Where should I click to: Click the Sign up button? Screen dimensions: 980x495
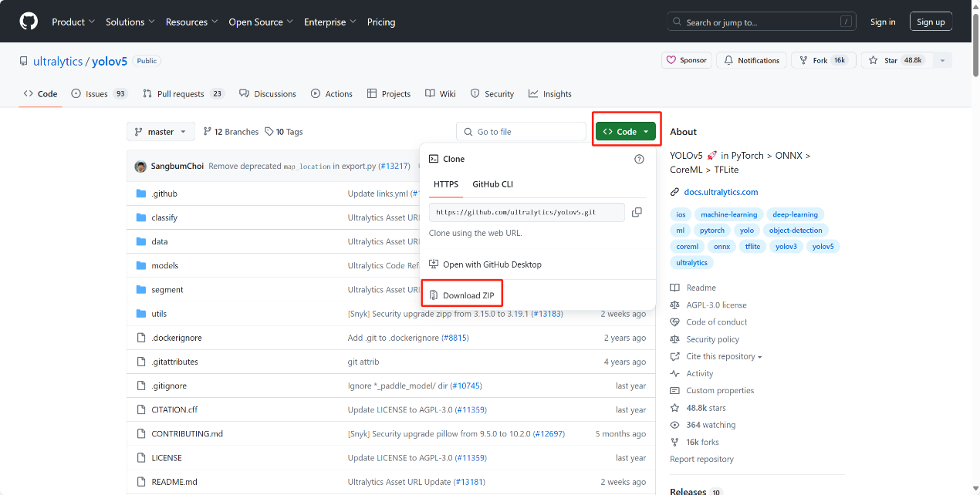coord(931,22)
